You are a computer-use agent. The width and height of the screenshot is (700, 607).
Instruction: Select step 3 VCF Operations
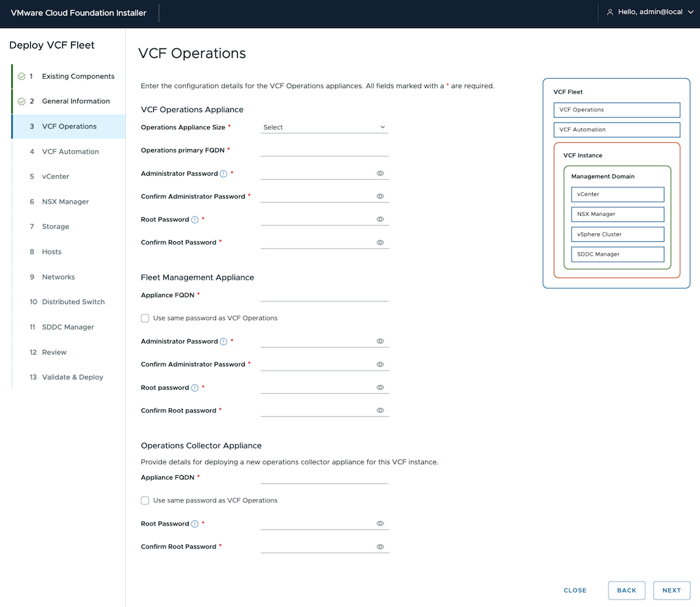point(68,126)
